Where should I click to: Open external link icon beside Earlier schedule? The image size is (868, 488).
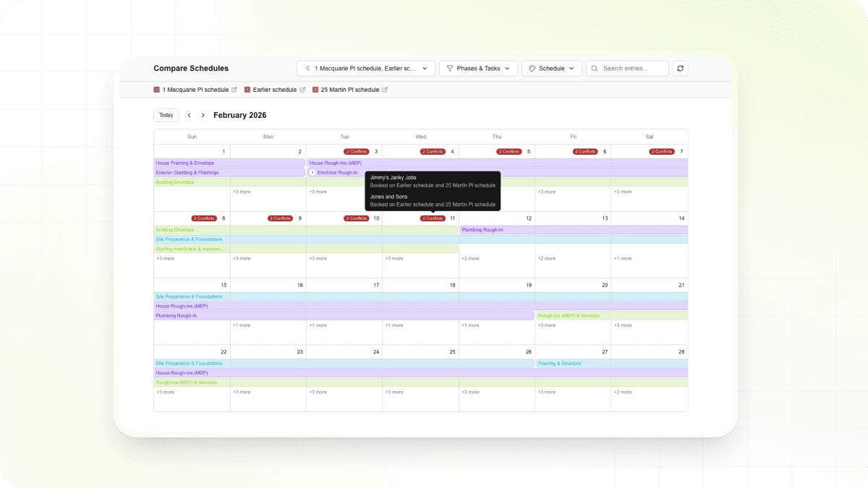coord(302,90)
